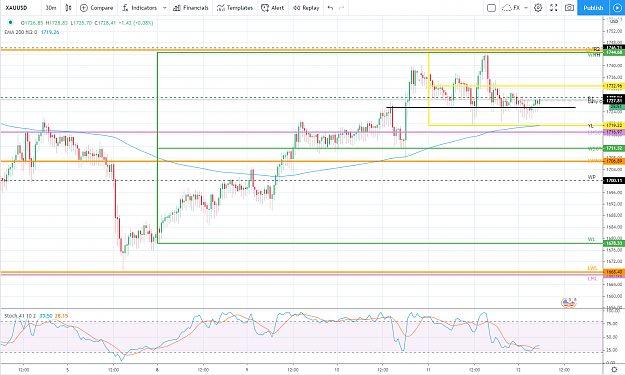Select the 1668.40 orange LWL price label
This screenshot has width=625, height=375.
point(614,272)
